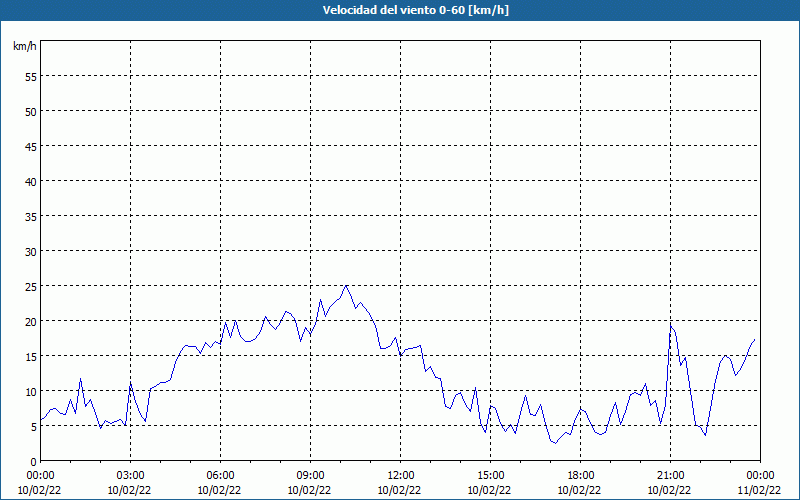Click the 09:00 time axis label
Screen dimensions: 800x500
(x=310, y=475)
